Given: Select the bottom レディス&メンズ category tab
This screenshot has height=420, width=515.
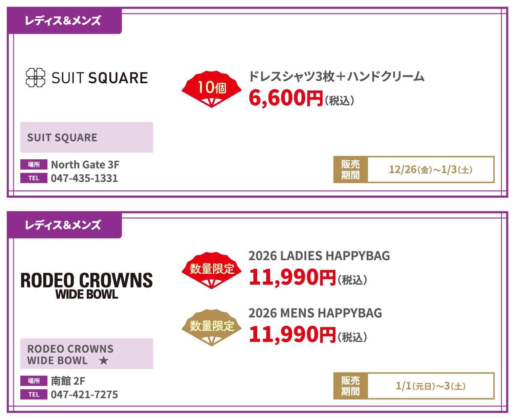Looking at the screenshot, I should pyautogui.click(x=64, y=225).
